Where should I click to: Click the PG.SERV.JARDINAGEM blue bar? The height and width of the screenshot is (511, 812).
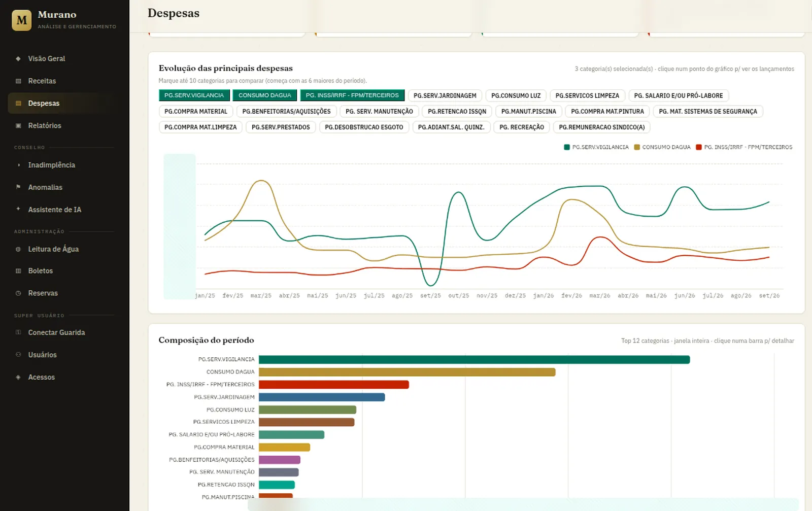[x=322, y=397]
